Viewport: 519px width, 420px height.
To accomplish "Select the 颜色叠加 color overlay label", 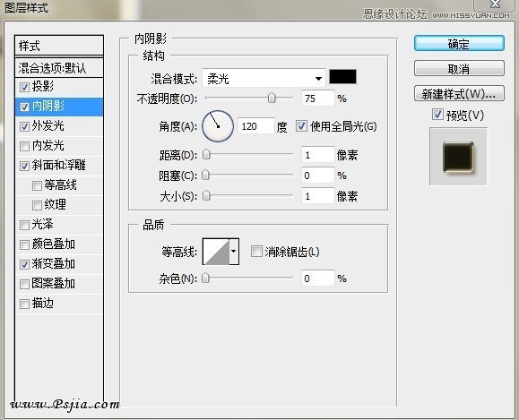I will tap(54, 244).
